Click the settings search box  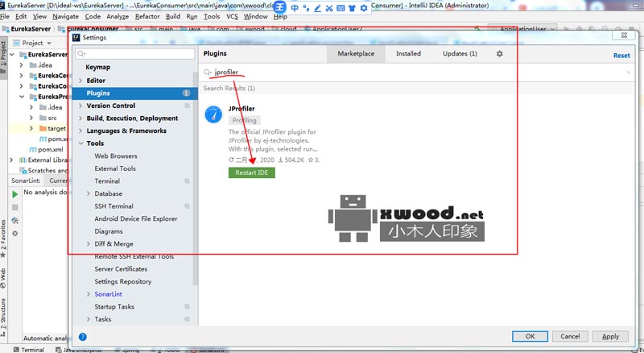[x=134, y=53]
